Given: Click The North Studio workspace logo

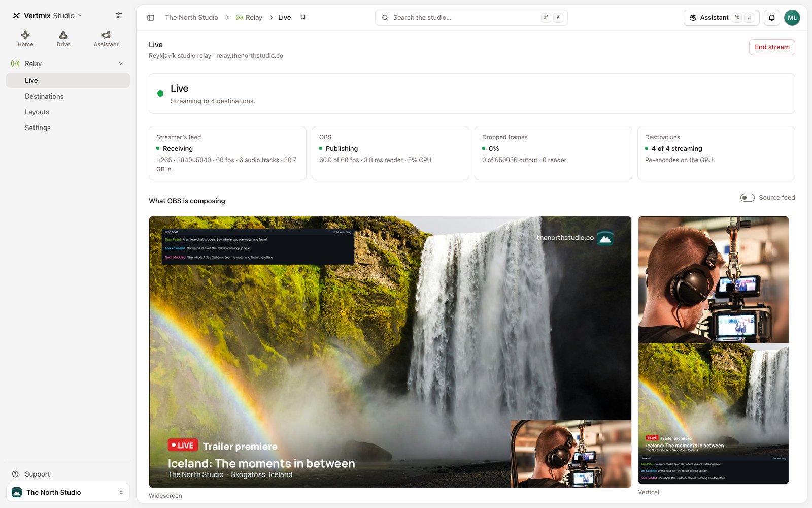Looking at the screenshot, I should point(17,492).
